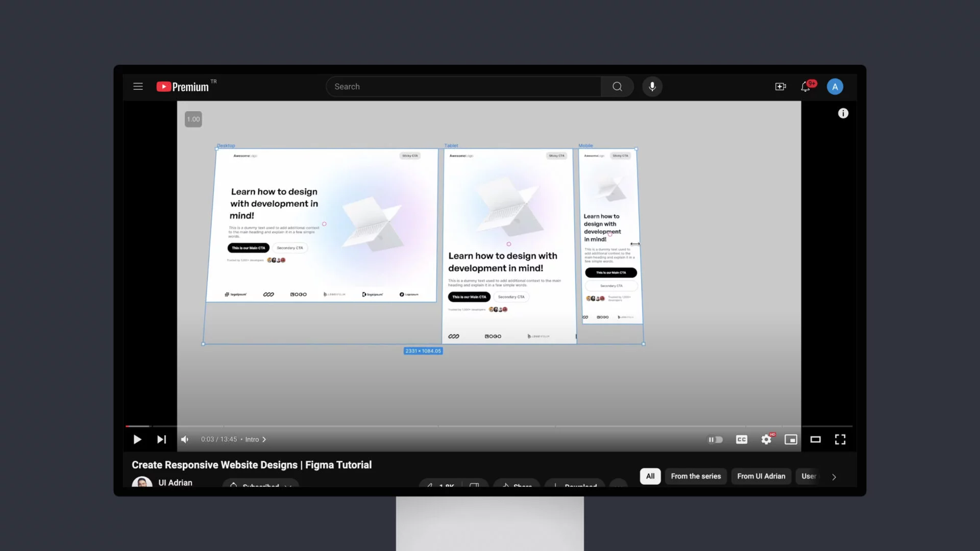The width and height of the screenshot is (980, 551).
Task: Select the 'All' filter tab
Action: point(650,477)
